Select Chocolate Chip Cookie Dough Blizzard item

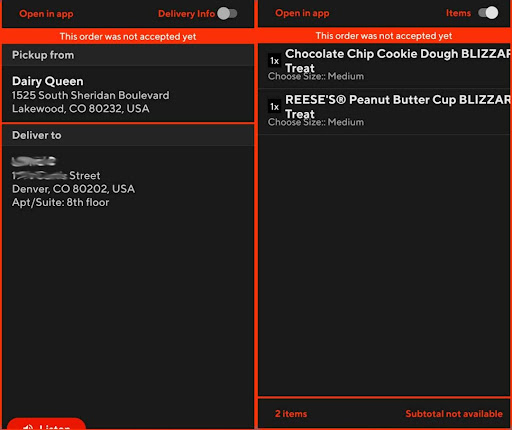(384, 66)
